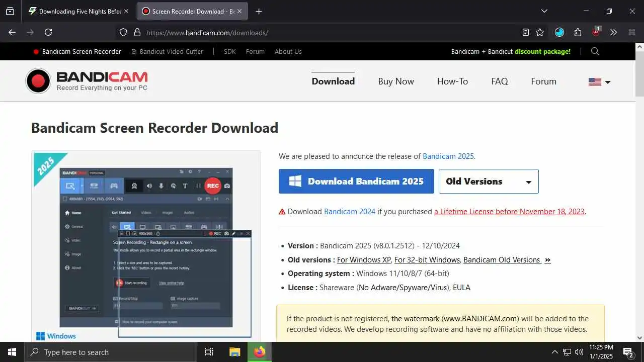Click Firefox icon on taskbar
Screen dimensions: 644x362
click(x=260, y=352)
